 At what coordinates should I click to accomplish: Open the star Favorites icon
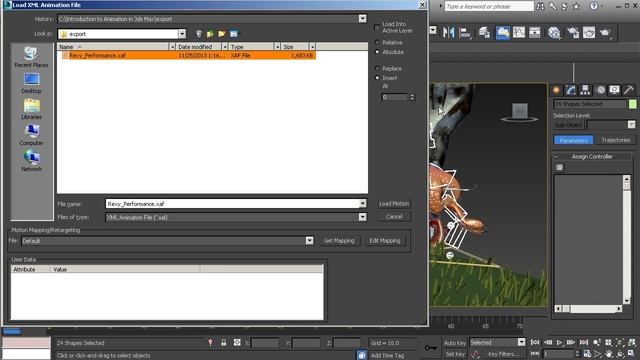coord(576,6)
